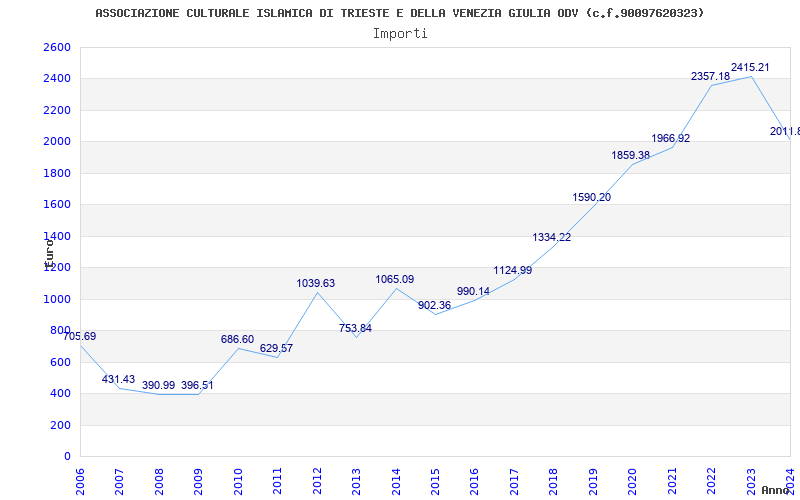The width and height of the screenshot is (800, 500).
Task: Select the data label 390.99
Action: pyautogui.click(x=158, y=385)
